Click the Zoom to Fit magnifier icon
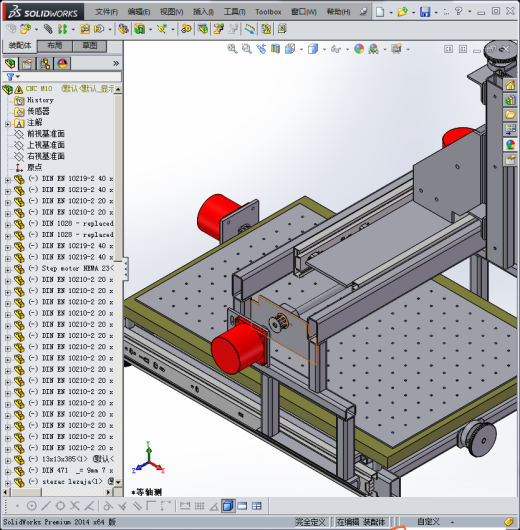 232,49
